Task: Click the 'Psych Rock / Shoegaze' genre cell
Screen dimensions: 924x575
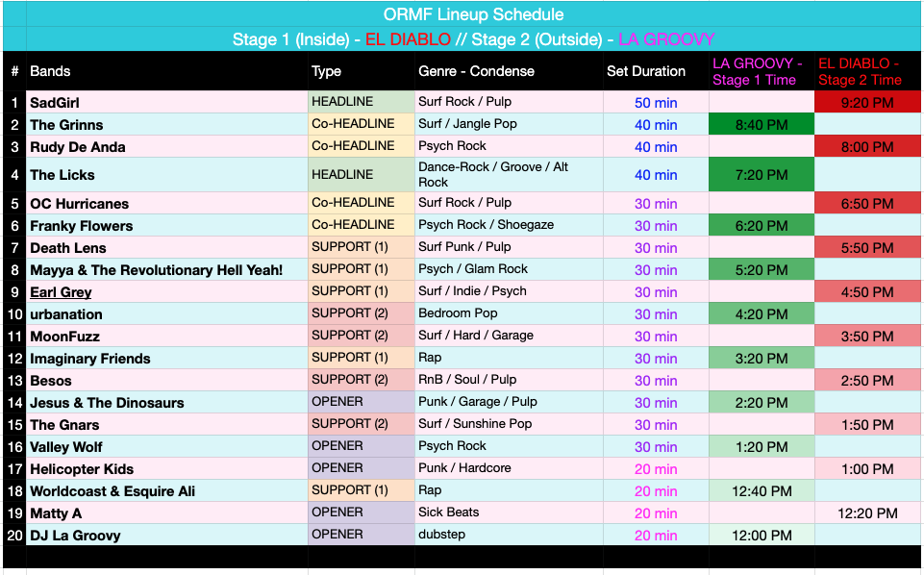Action: [509, 226]
